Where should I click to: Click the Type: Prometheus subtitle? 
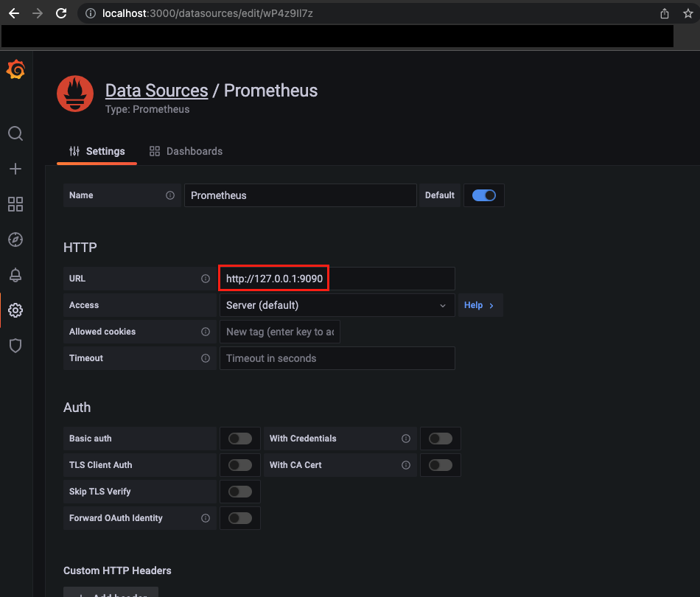(147, 109)
